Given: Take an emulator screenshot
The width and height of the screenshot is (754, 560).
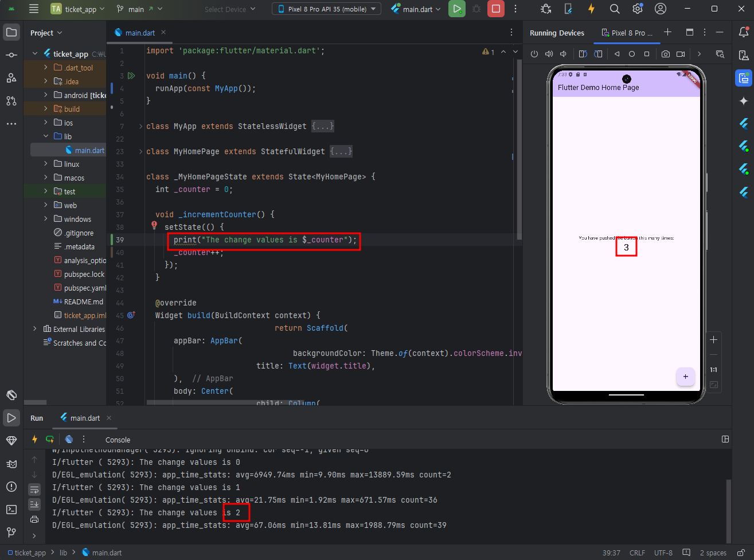Looking at the screenshot, I should (x=665, y=54).
